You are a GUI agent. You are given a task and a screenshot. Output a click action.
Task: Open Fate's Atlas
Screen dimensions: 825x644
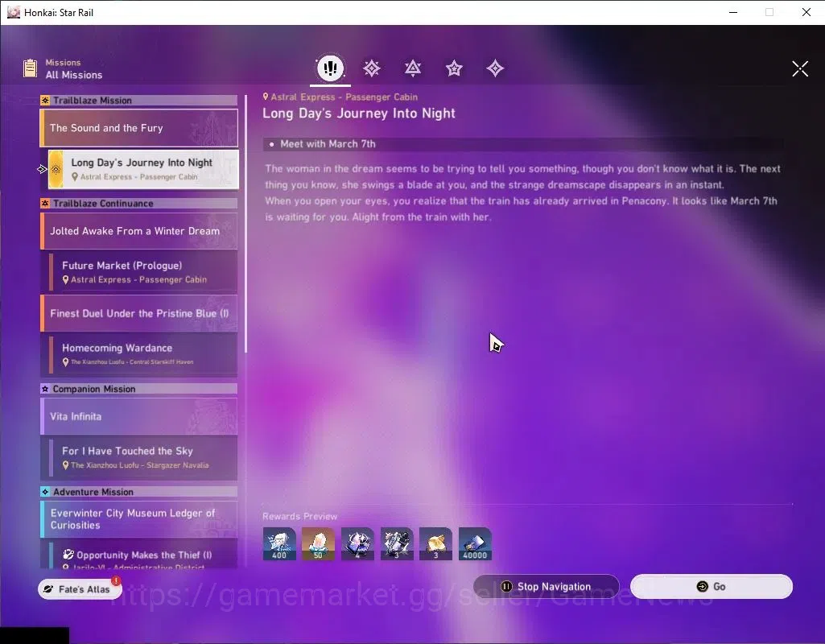[80, 588]
